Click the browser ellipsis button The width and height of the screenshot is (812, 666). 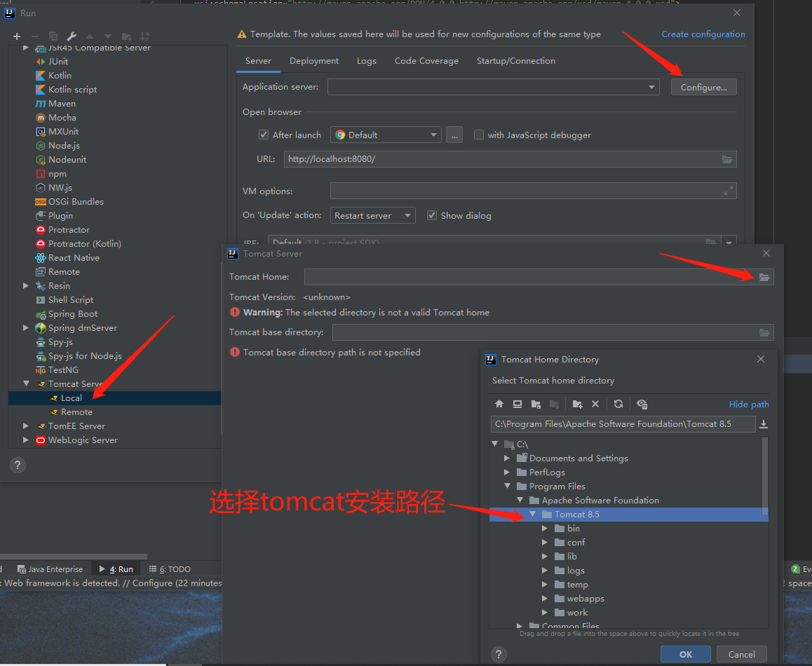pos(454,135)
